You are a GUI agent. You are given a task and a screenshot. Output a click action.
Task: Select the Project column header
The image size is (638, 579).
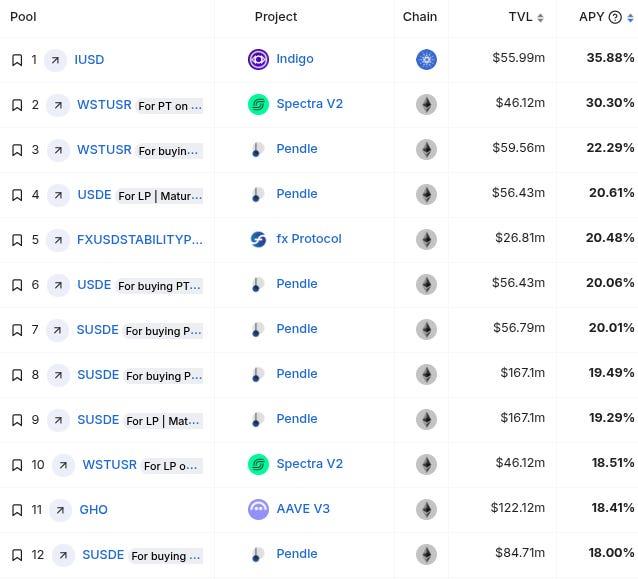276,17
